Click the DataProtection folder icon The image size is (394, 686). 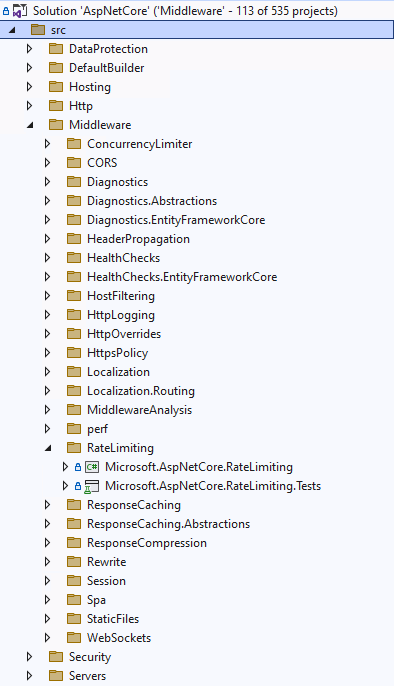[56, 49]
